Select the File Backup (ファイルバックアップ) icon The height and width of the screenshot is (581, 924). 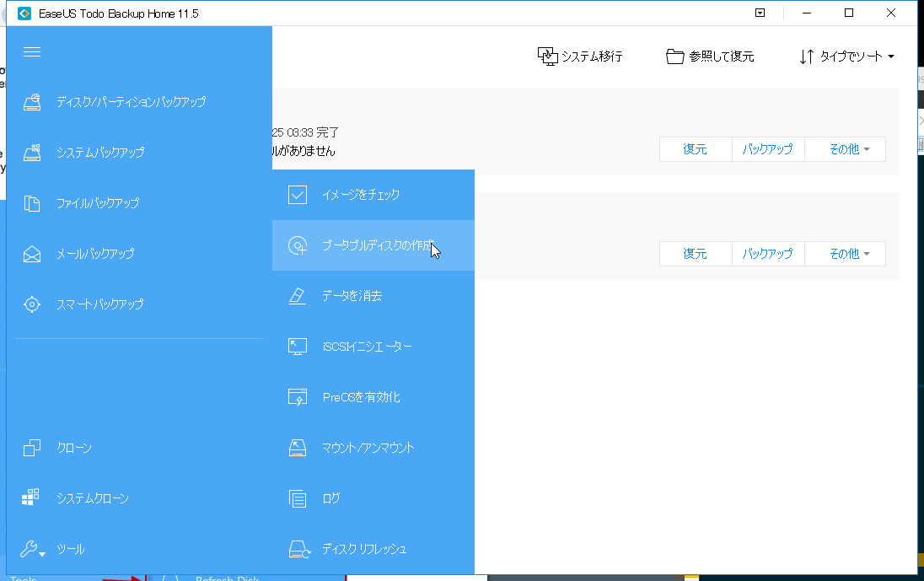32,202
